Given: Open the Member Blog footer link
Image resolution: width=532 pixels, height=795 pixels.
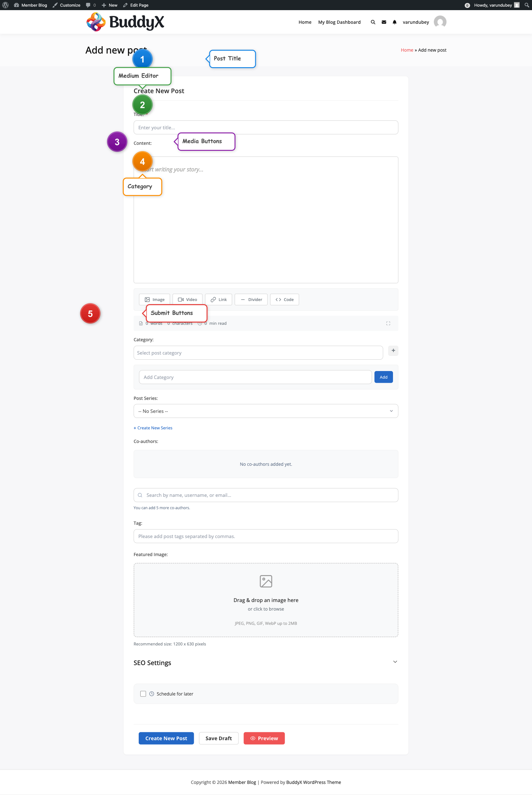Looking at the screenshot, I should click(x=242, y=782).
